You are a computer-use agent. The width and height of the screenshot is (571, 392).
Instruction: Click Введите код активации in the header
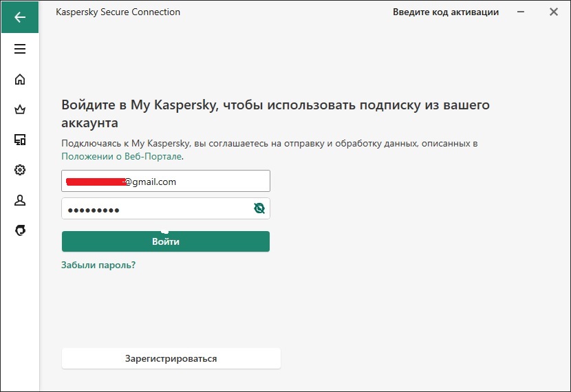[446, 12]
